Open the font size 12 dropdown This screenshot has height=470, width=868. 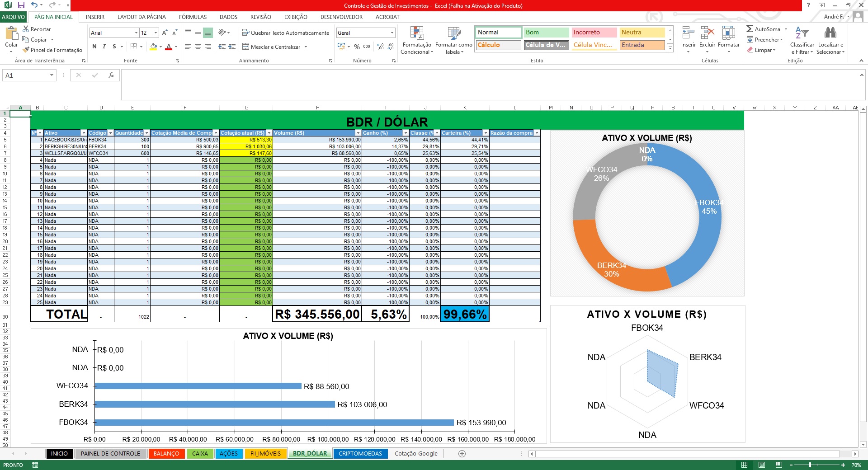tap(156, 33)
